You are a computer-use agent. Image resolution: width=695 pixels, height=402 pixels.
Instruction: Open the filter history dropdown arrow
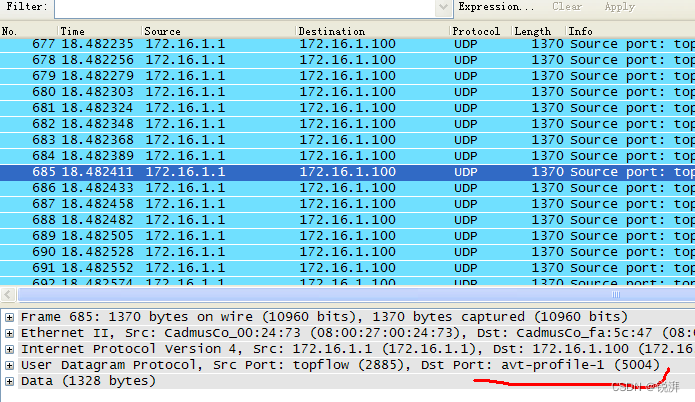(444, 8)
